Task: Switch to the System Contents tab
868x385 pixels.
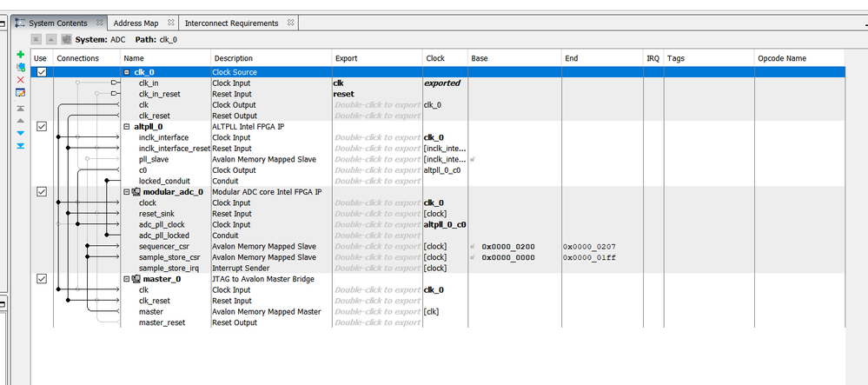Action: (x=58, y=23)
